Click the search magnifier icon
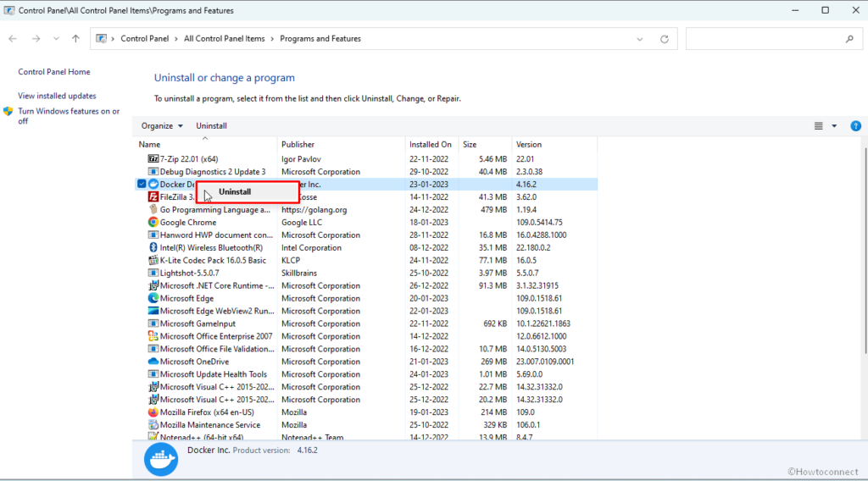Viewport: 868px width, 481px height. pos(849,39)
